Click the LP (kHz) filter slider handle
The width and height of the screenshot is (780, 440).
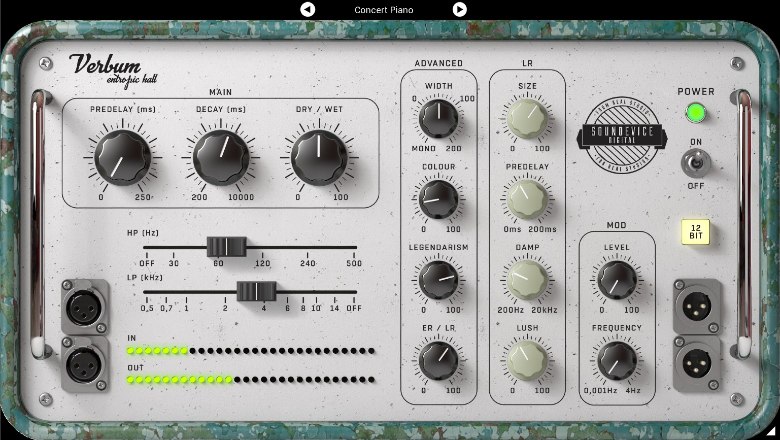[x=256, y=291]
